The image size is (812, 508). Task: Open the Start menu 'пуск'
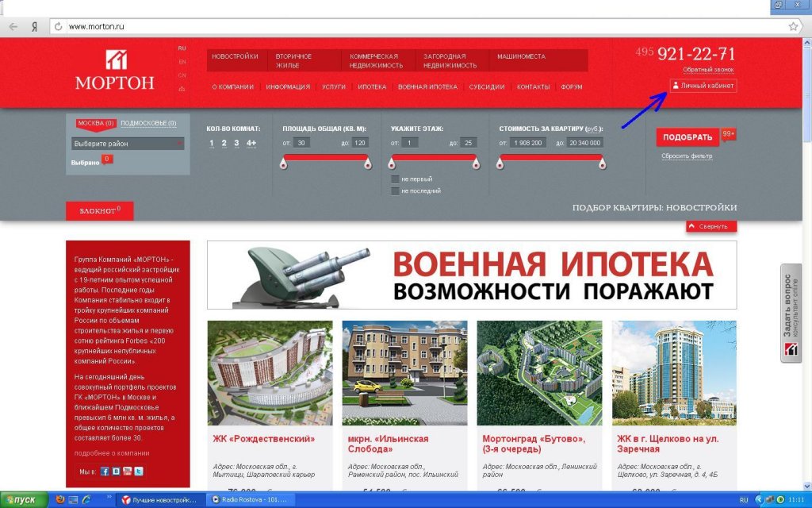24,500
